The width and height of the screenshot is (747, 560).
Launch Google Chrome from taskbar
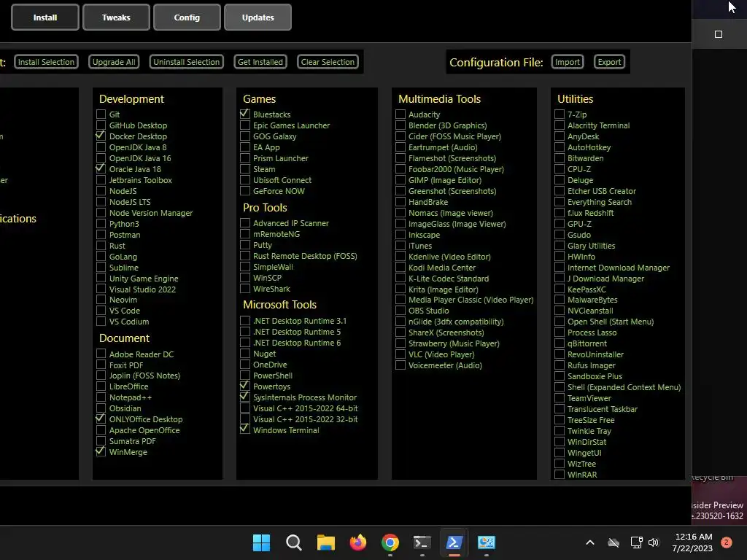tap(390, 542)
